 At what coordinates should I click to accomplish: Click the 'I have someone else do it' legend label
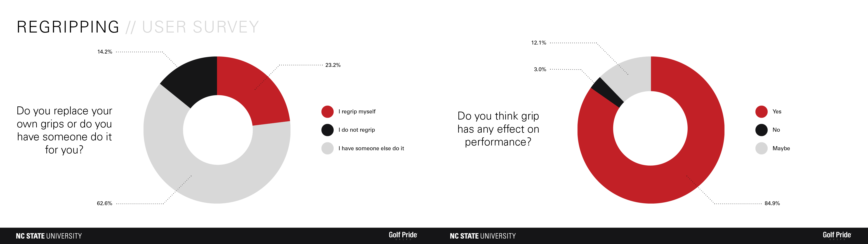point(371,148)
